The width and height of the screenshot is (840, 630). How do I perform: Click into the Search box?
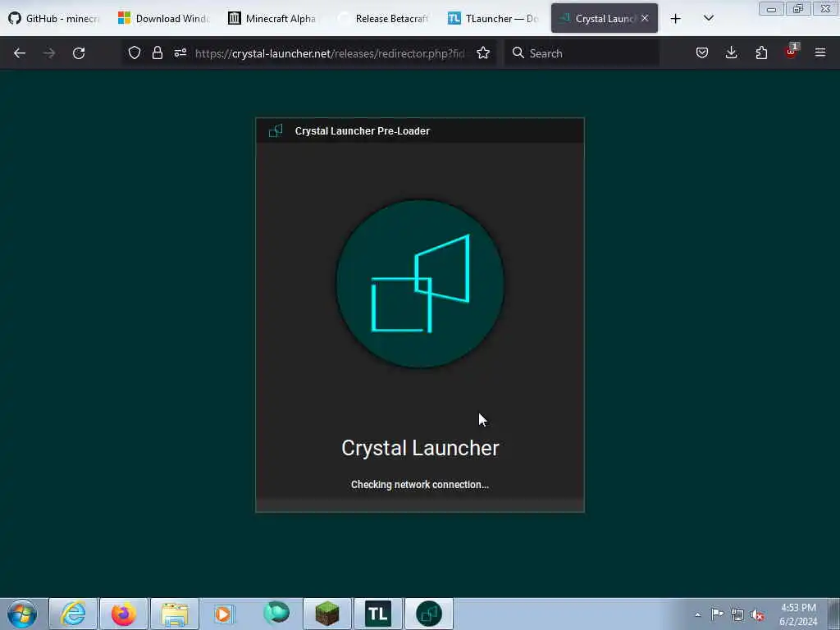coord(582,53)
